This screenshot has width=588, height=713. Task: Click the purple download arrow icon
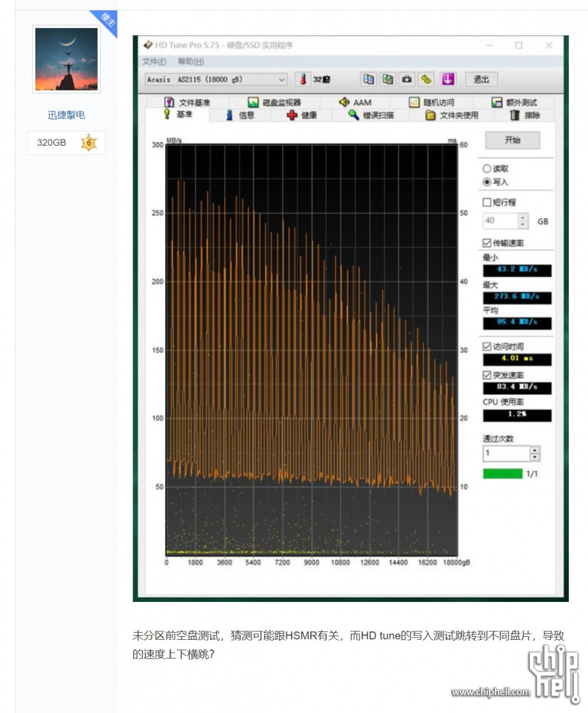pos(448,79)
